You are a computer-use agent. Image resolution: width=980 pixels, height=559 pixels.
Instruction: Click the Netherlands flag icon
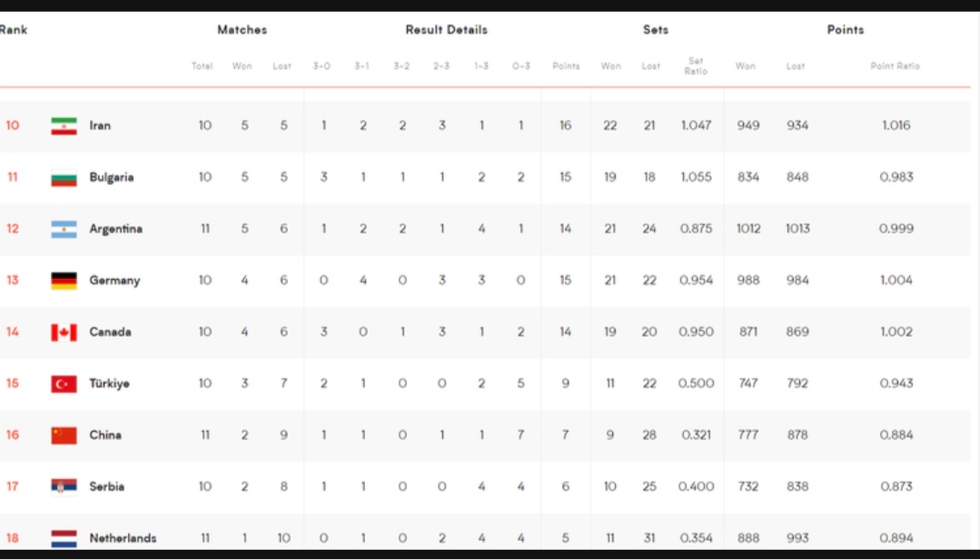(x=64, y=538)
